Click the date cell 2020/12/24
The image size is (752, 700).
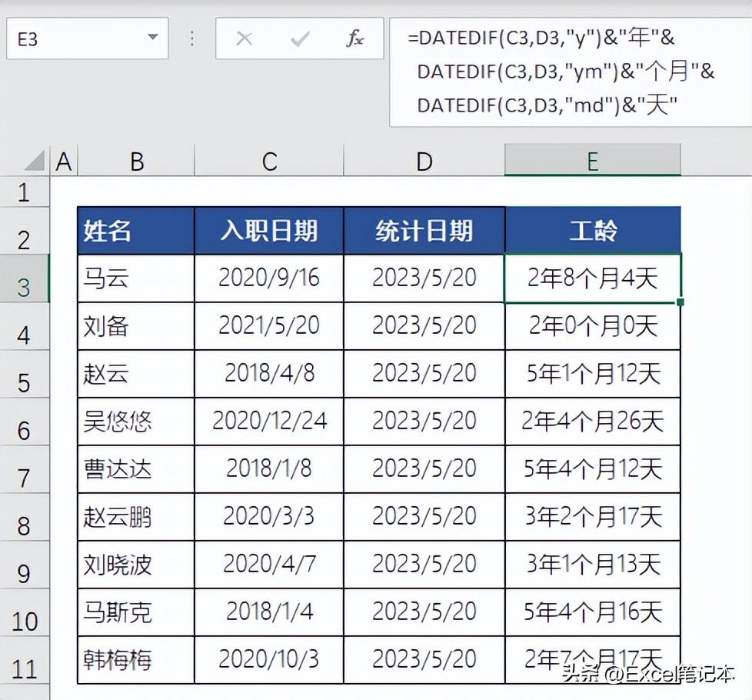tap(269, 422)
